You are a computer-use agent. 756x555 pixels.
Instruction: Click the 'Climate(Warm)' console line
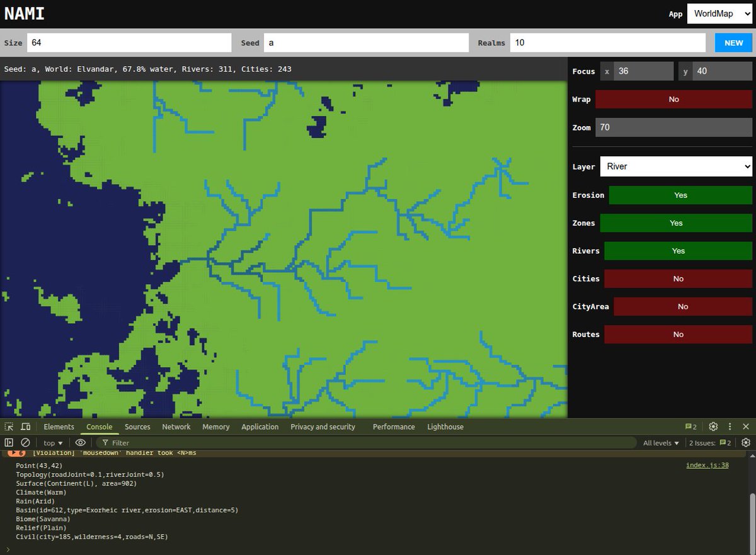click(42, 492)
